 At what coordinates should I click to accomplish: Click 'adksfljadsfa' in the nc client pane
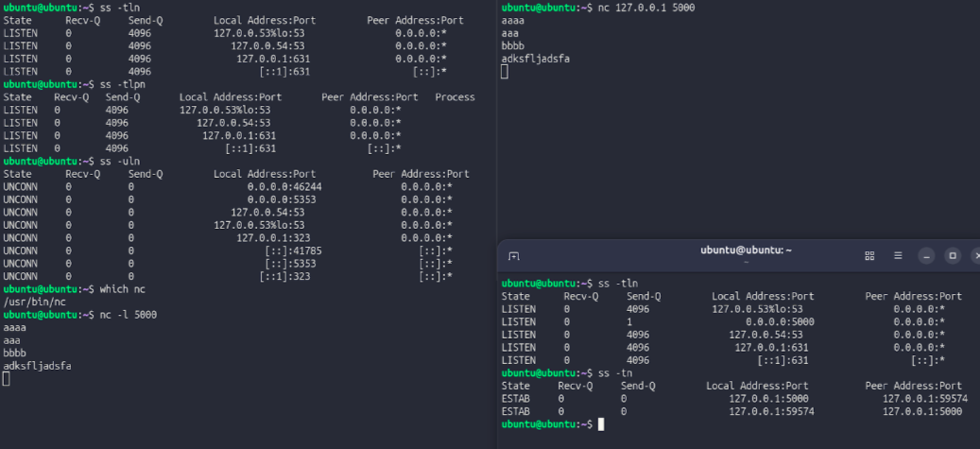[x=536, y=59]
